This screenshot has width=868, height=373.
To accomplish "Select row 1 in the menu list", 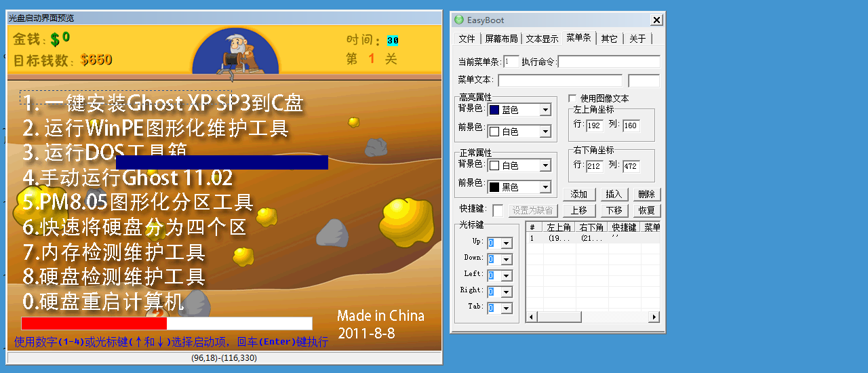I will (593, 239).
